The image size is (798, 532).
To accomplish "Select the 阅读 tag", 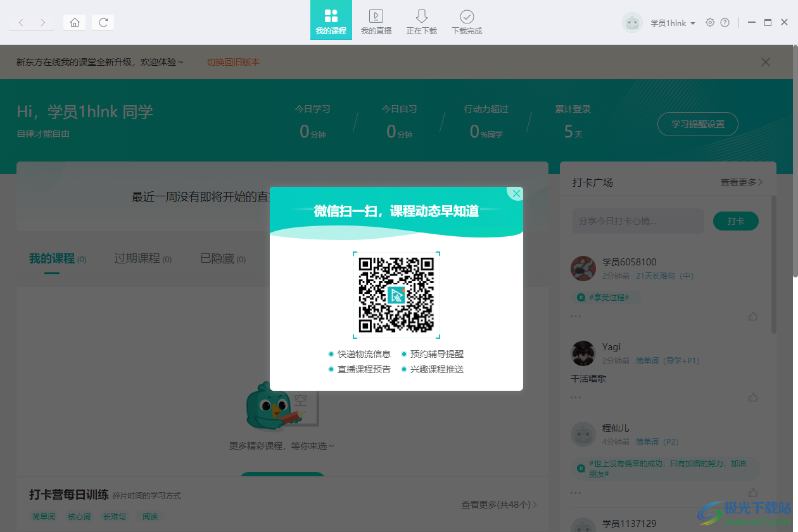I will point(150,517).
